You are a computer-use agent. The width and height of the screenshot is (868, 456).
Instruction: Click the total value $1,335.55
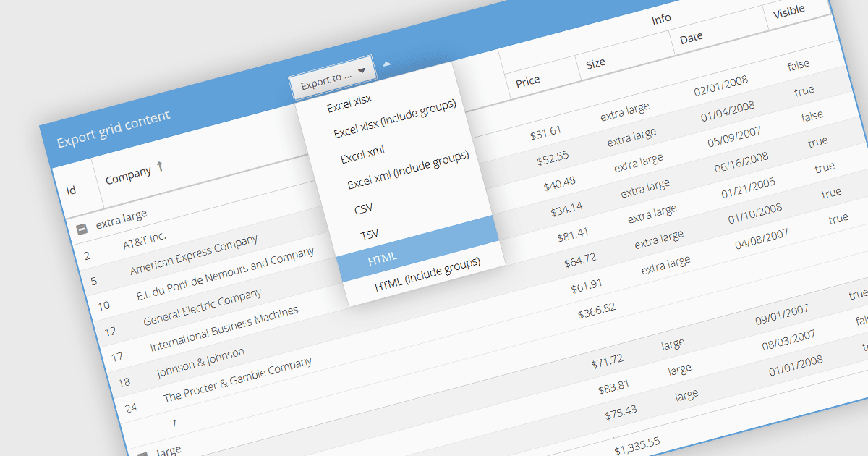click(638, 447)
